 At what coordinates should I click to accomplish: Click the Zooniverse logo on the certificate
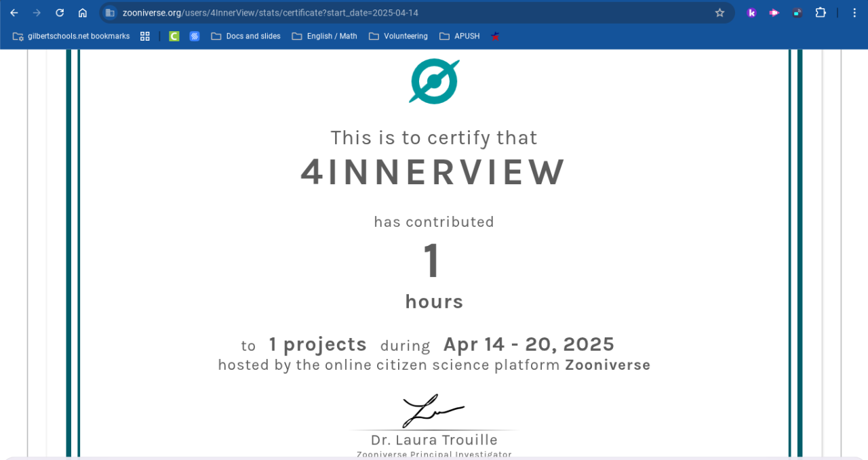tap(434, 81)
